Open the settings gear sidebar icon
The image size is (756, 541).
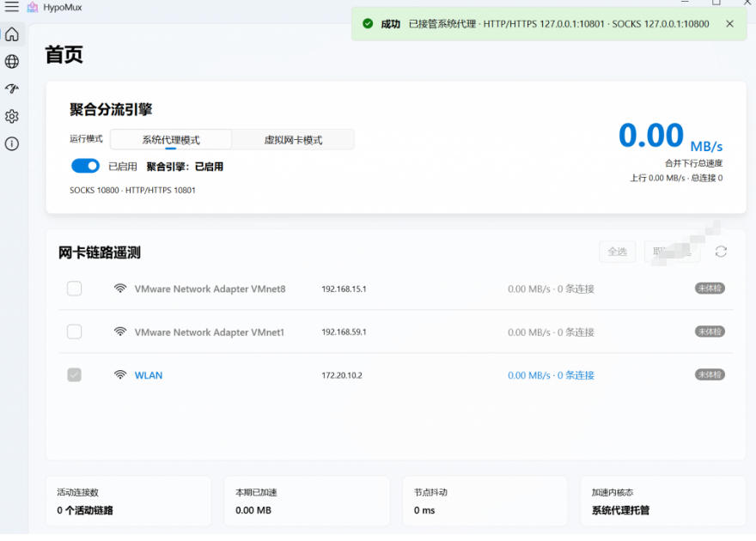point(12,116)
